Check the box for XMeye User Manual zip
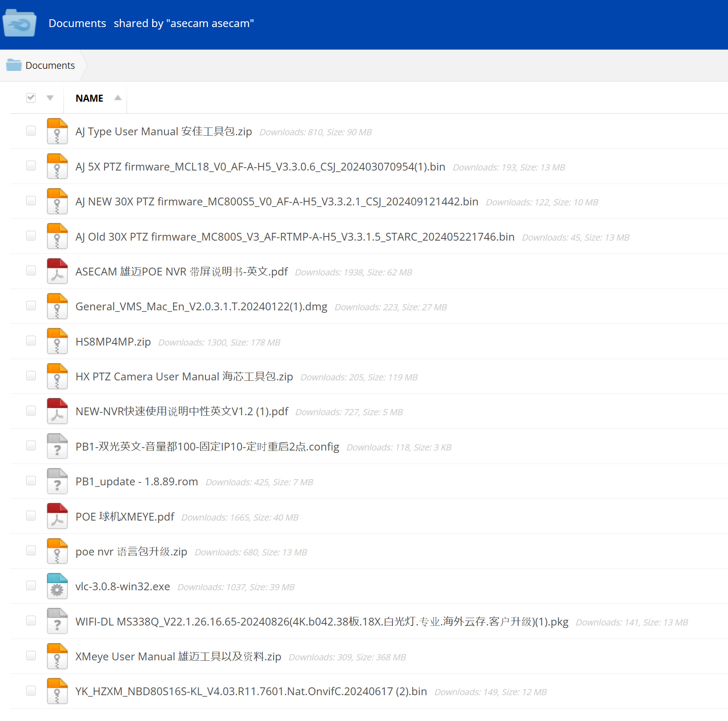 tap(31, 655)
